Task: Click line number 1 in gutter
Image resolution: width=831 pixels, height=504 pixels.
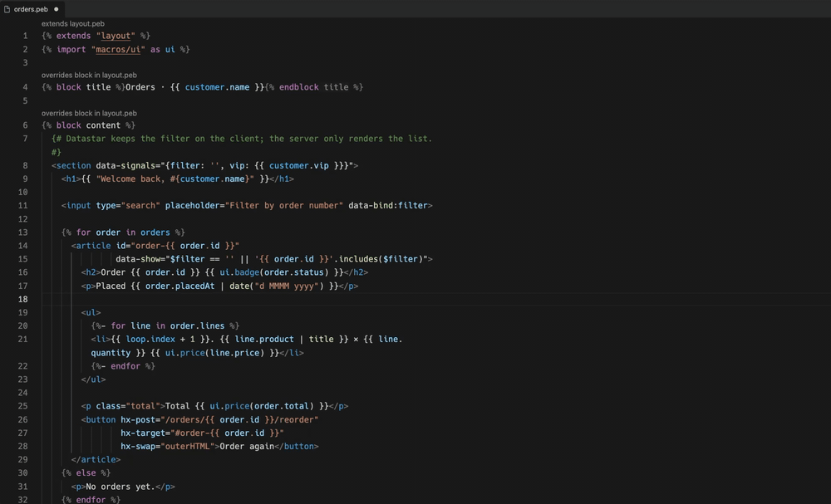Action: 25,36
